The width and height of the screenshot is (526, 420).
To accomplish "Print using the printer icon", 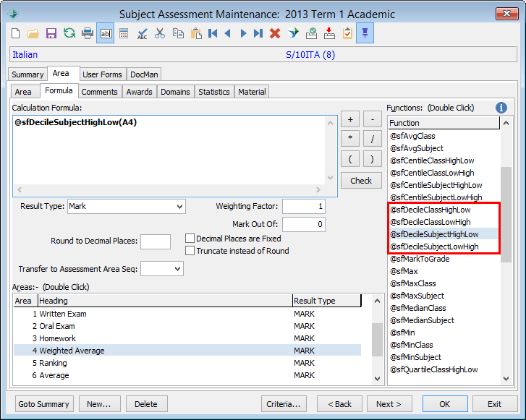I will pyautogui.click(x=88, y=33).
